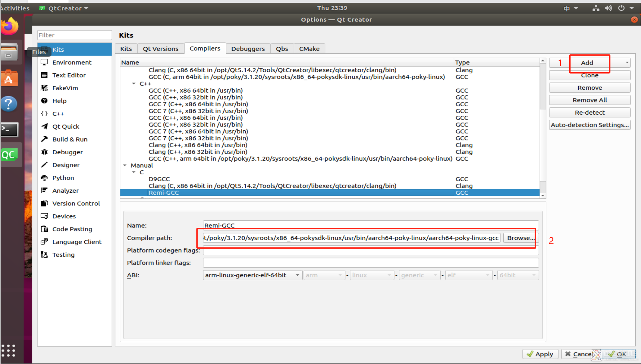The height and width of the screenshot is (364, 641).
Task: Open the C++ settings category
Action: pos(75,114)
